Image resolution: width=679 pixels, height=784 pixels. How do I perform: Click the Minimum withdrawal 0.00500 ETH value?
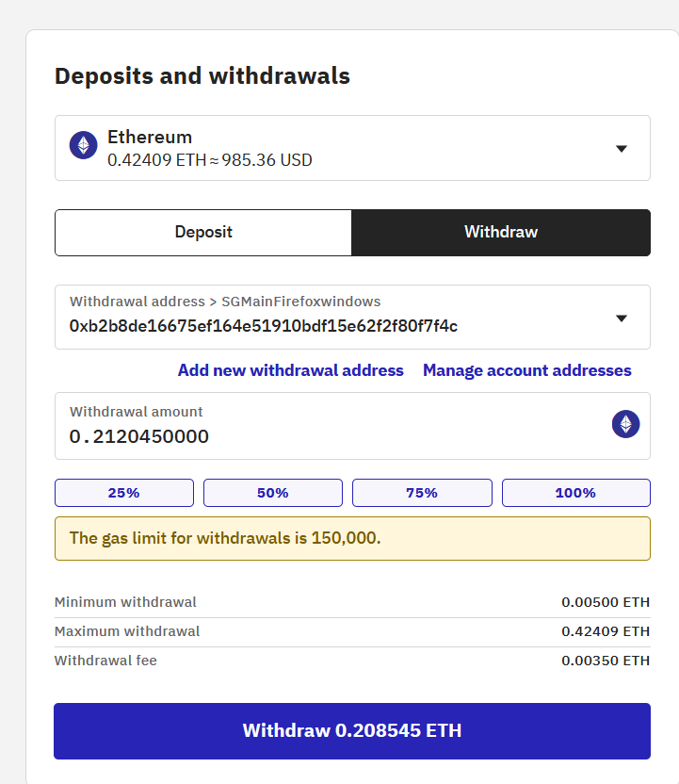606,602
